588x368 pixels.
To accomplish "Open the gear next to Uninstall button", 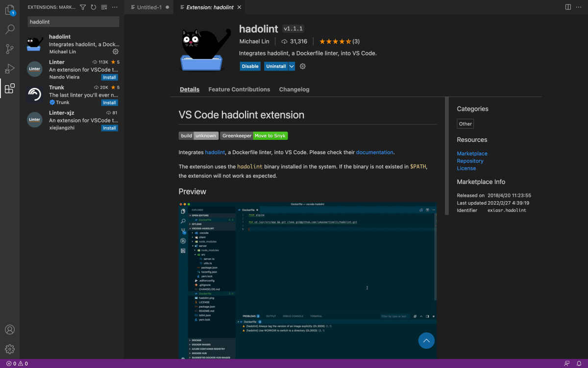I will coord(303,66).
